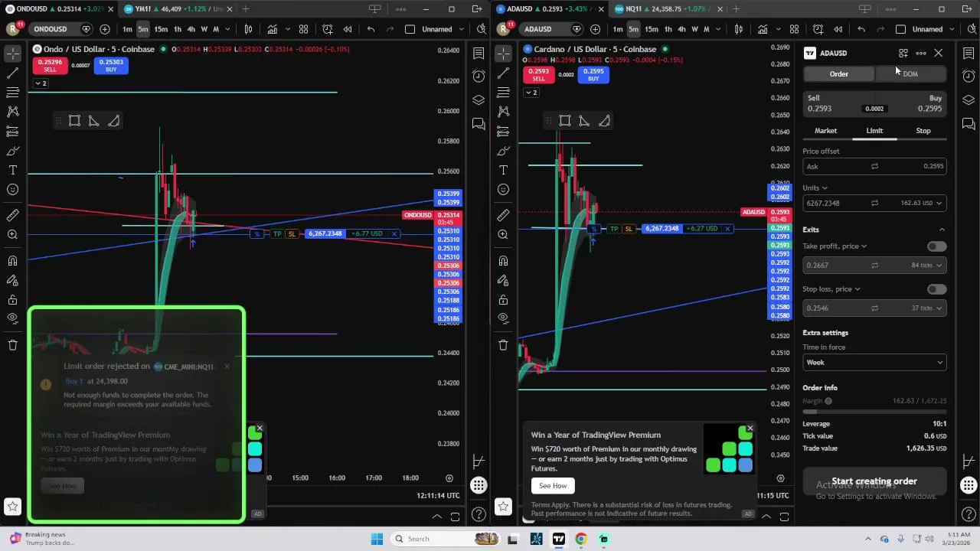Image resolution: width=980 pixels, height=551 pixels.
Task: Collapse the Exits section
Action: click(x=942, y=230)
